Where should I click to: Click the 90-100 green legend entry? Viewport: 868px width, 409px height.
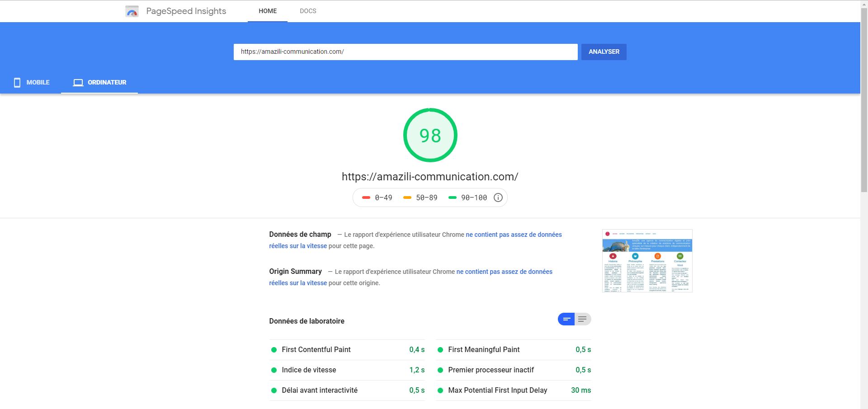point(467,197)
